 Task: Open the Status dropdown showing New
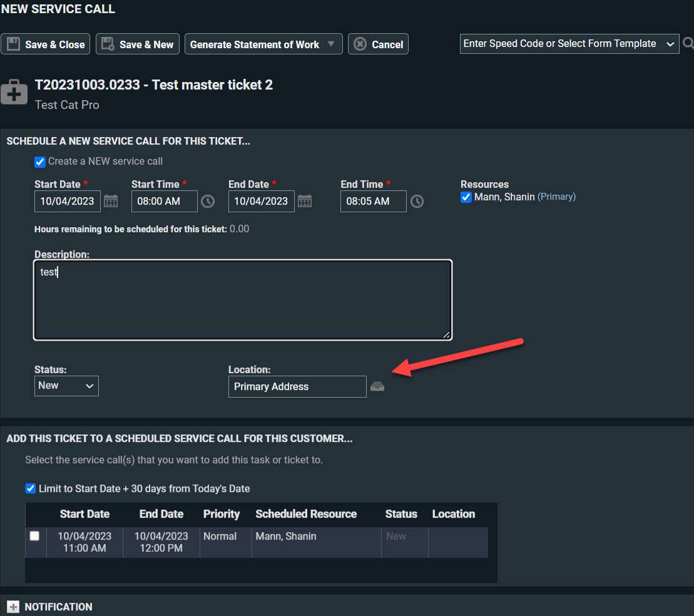[x=66, y=386]
